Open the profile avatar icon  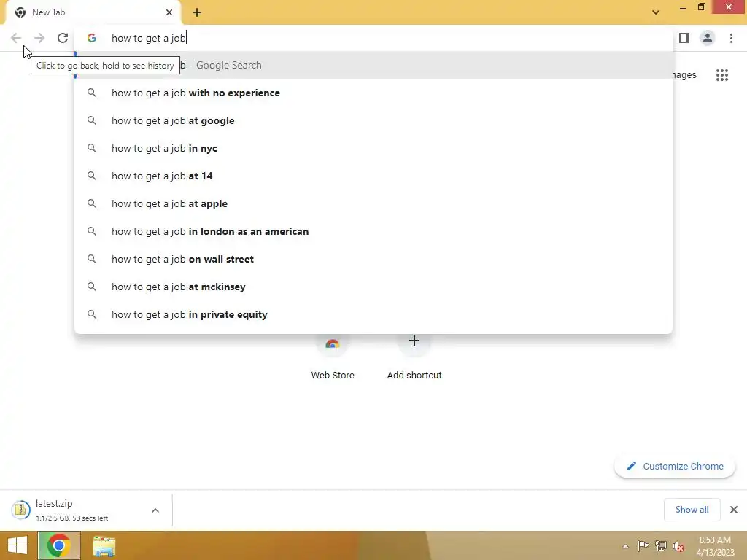(708, 38)
